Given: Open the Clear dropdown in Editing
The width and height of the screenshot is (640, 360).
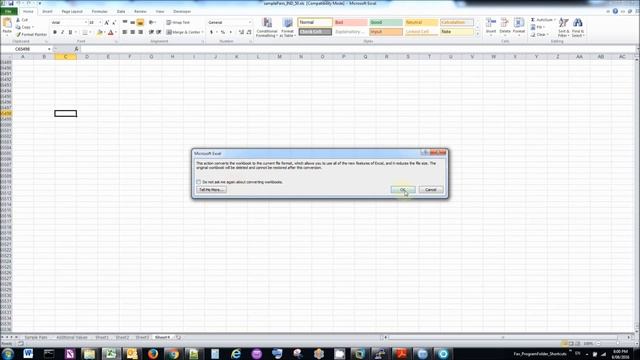Looking at the screenshot, I should pos(539,35).
